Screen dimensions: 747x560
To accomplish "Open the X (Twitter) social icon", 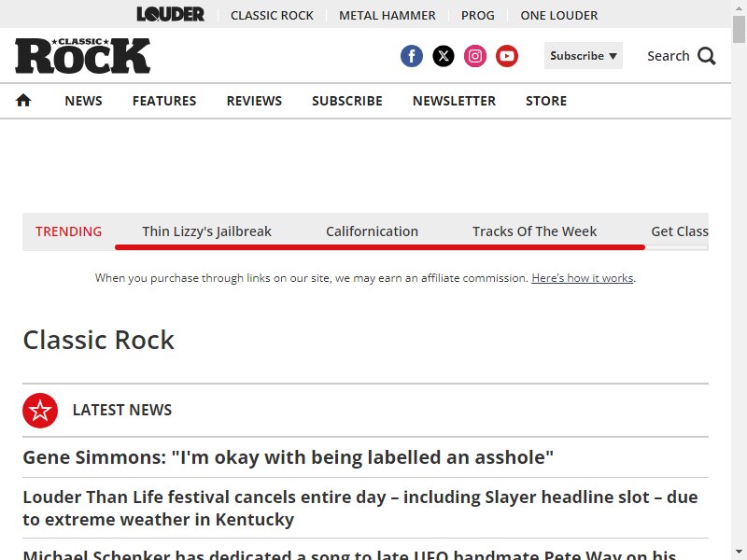I will tap(444, 56).
